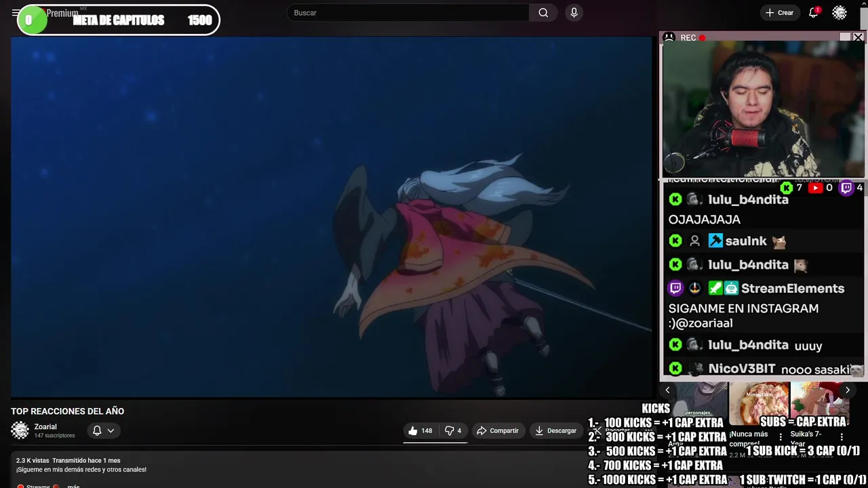
Task: Click the Kick viewer count icon
Action: 786,188
